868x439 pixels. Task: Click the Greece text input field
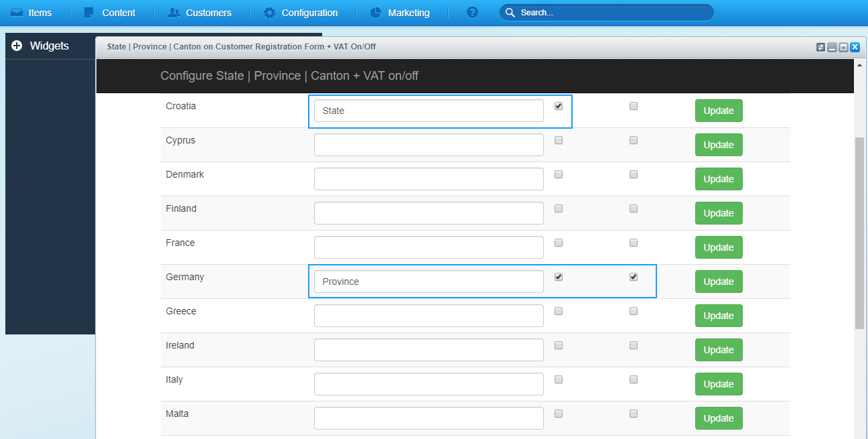click(x=429, y=316)
